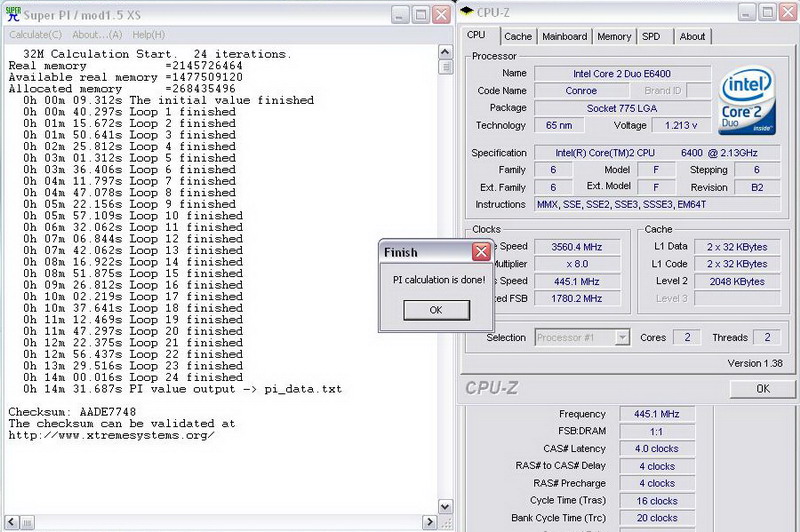Click the L1 Code cache value
Screen dimensions: 800x532
737,264
